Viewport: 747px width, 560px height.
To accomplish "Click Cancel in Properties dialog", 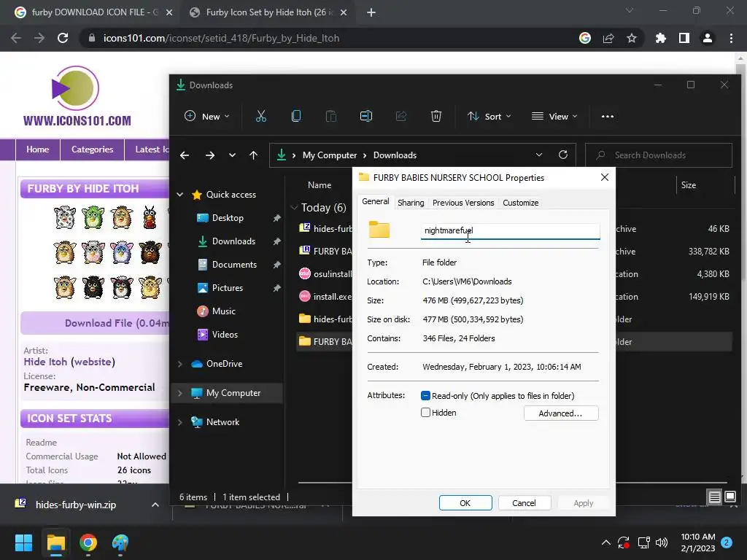I will click(524, 503).
